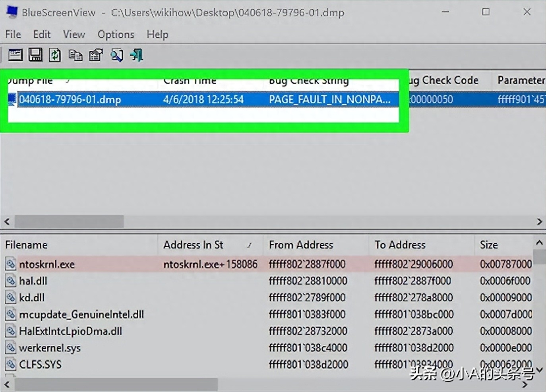The height and width of the screenshot is (392, 546).
Task: Maximize the BlueScreenView window
Action: click(486, 12)
